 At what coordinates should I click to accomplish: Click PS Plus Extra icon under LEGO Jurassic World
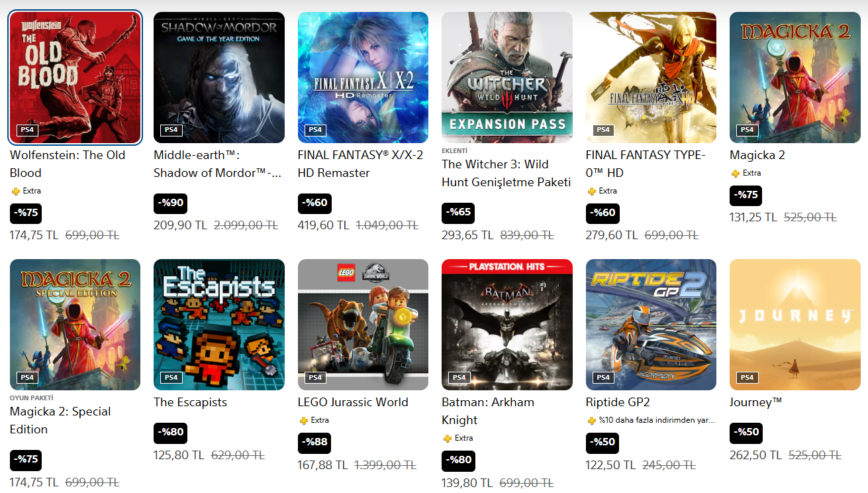tap(303, 420)
